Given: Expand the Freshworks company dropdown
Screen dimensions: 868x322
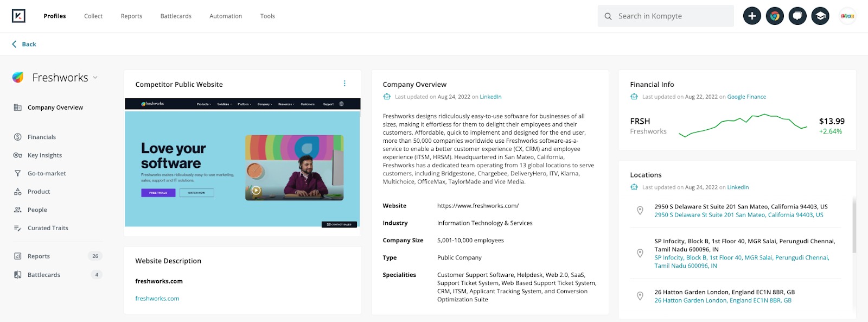Looking at the screenshot, I should pos(95,78).
